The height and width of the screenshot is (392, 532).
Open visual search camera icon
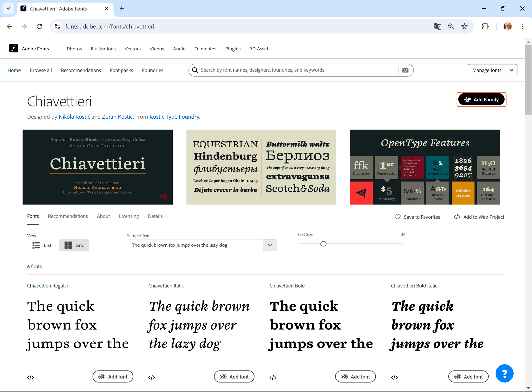pos(405,70)
